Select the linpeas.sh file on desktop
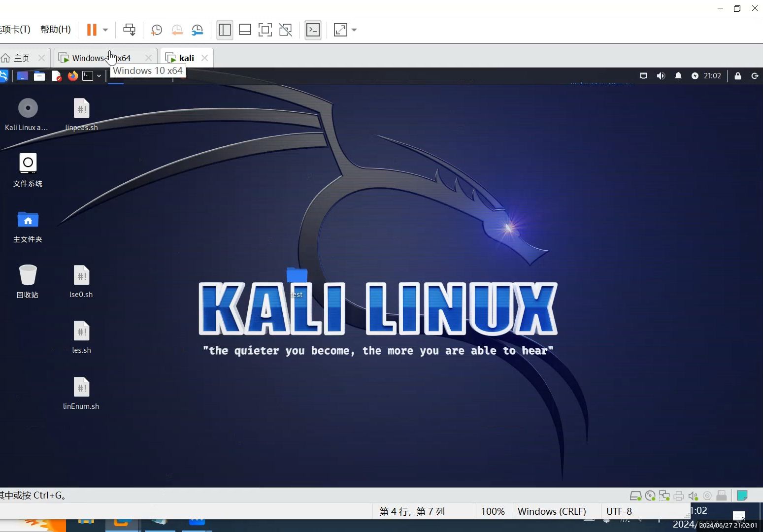 tap(81, 115)
